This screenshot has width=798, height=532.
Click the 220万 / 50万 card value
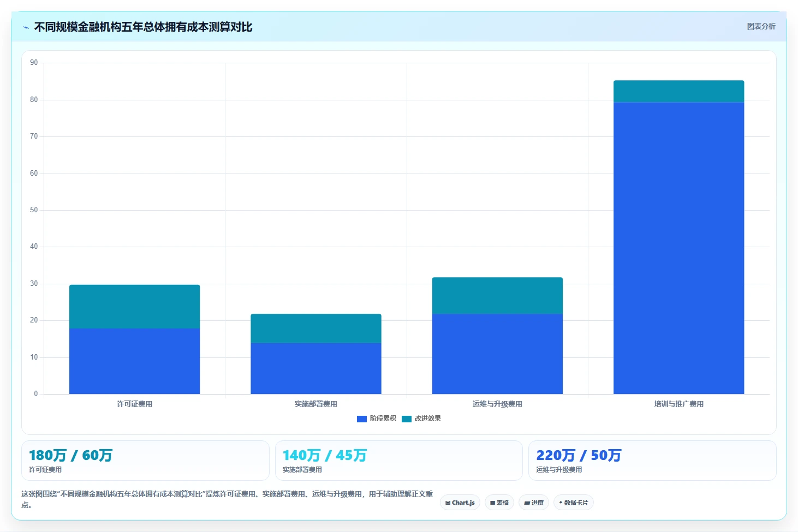click(579, 455)
